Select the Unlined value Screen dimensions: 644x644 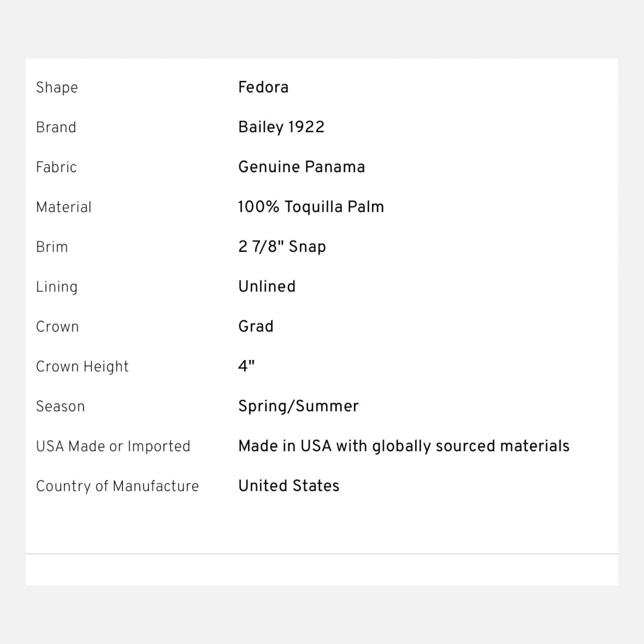coord(267,287)
